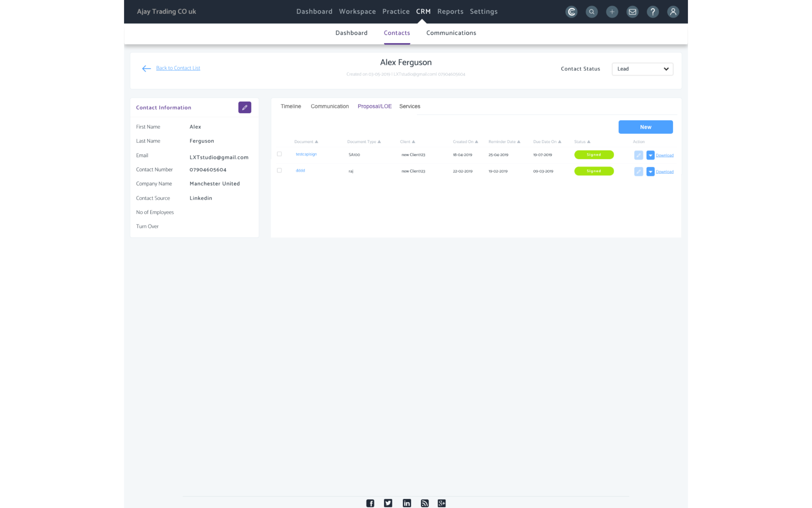Open the RSS feed footer icon
The image size is (812, 508).
[425, 503]
